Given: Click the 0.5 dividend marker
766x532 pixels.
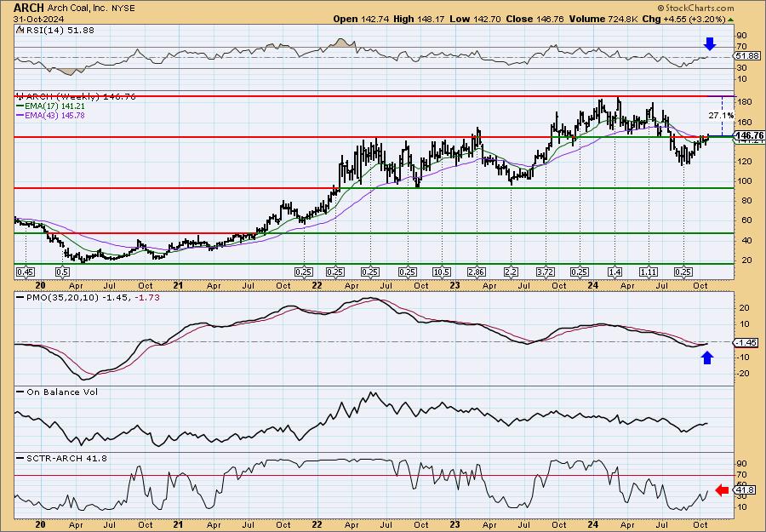Looking at the screenshot, I should click(62, 272).
